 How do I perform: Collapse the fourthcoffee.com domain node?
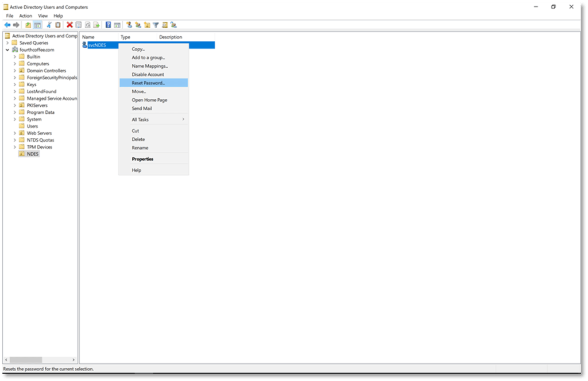tap(7, 50)
